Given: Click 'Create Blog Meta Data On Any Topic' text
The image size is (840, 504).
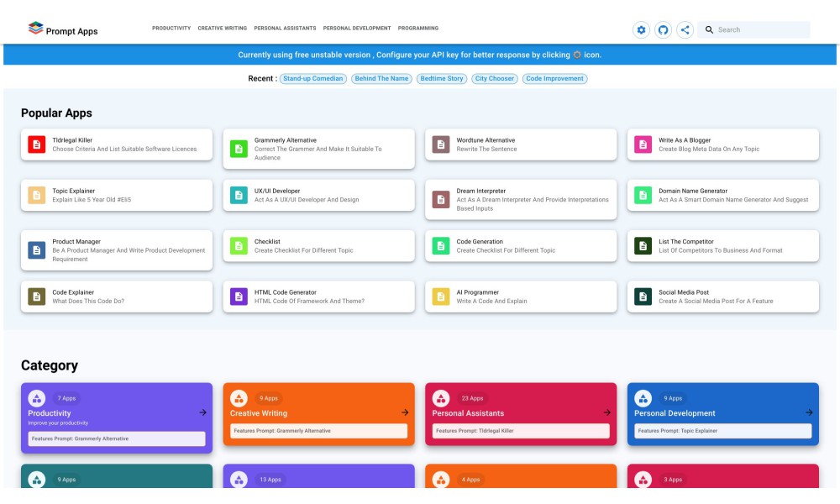Looking at the screenshot, I should [x=709, y=150].
